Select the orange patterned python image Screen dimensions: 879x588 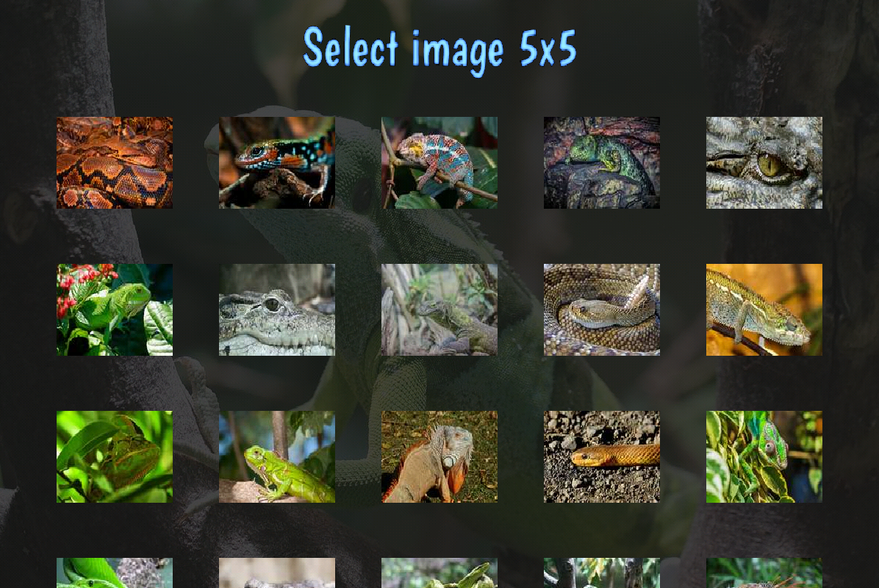point(115,162)
